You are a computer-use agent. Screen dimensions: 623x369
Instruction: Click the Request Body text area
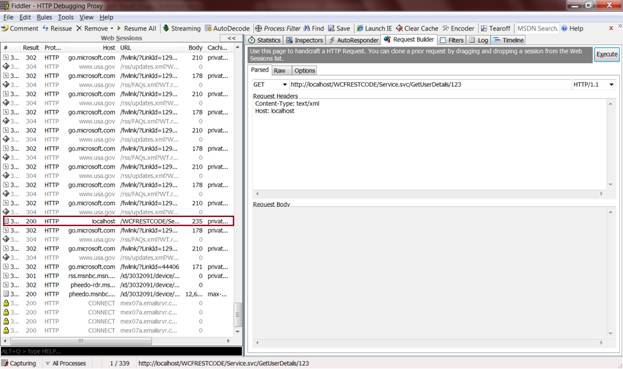click(x=430, y=273)
